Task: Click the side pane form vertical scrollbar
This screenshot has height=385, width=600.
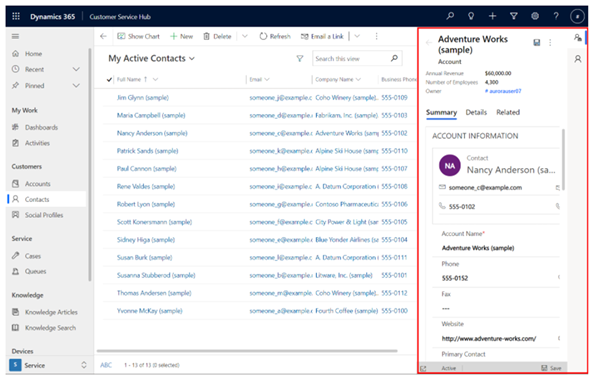Action: point(563,160)
